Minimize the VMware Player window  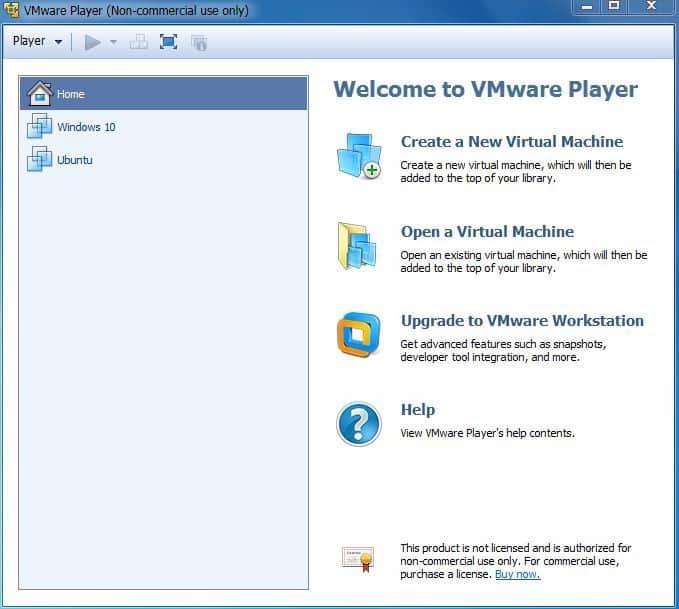[587, 6]
